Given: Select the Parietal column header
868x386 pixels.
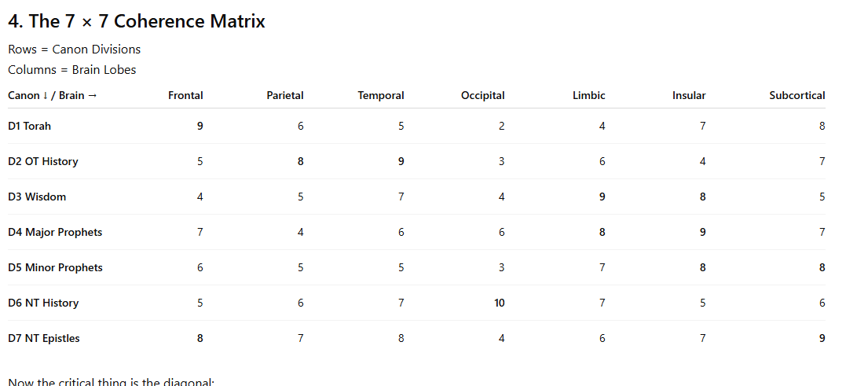Looking at the screenshot, I should 285,95.
